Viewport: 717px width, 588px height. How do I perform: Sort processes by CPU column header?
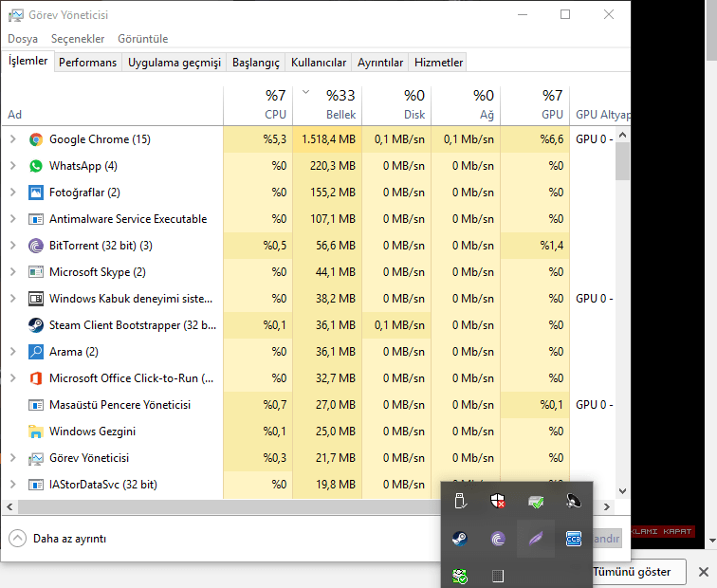coord(258,105)
